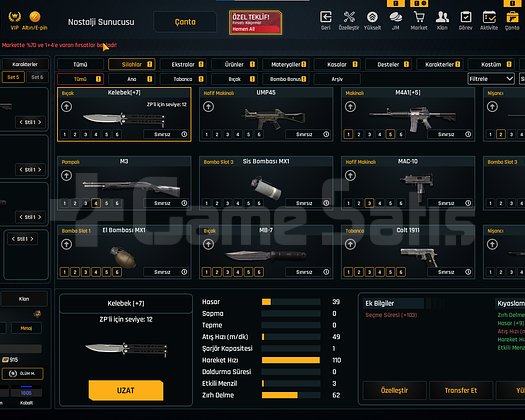
Task: Open the Görev checklist icon
Action: coord(466,17)
